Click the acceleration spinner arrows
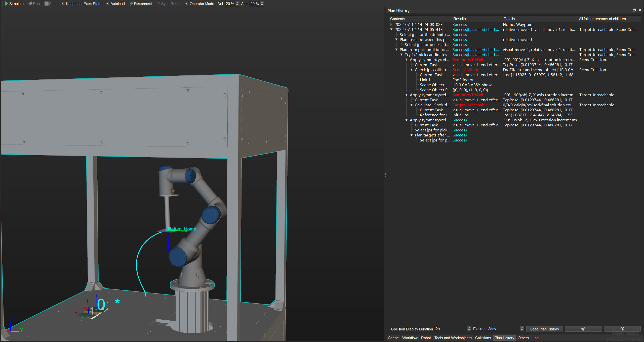 pos(262,4)
